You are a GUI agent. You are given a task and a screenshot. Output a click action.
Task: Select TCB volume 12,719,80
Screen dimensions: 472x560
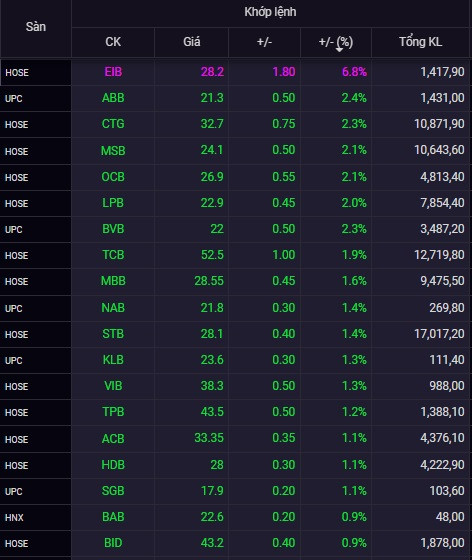pyautogui.click(x=439, y=255)
